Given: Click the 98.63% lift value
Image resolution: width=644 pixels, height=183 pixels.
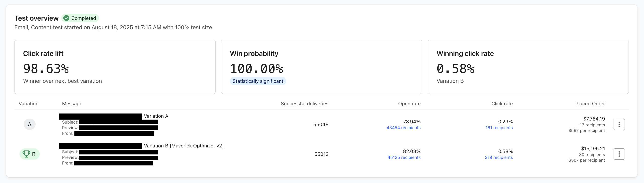Looking at the screenshot, I should [x=46, y=69].
